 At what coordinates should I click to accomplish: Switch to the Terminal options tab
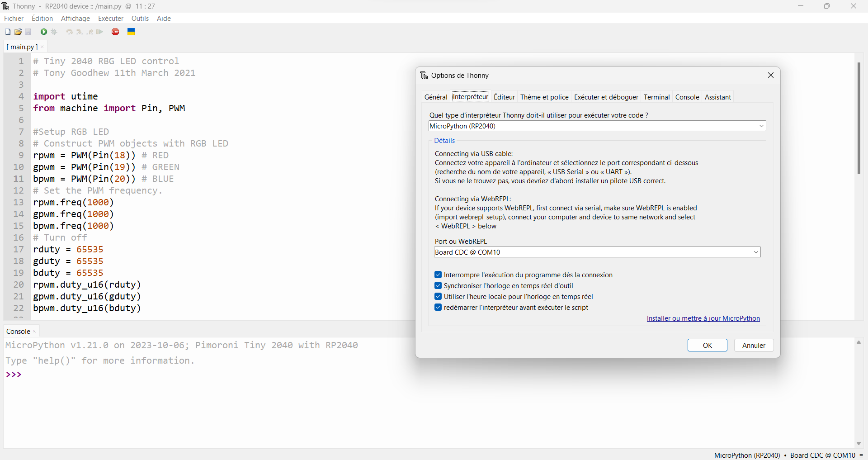click(657, 97)
